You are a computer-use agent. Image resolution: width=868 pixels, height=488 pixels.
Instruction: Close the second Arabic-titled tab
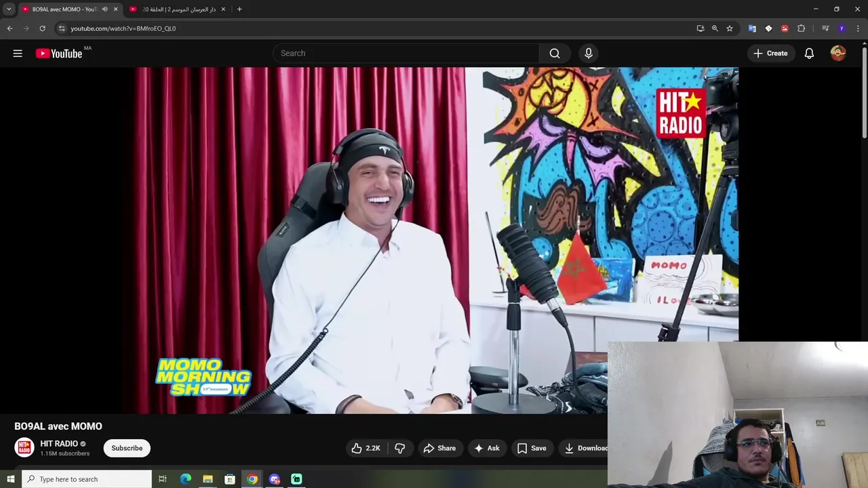(x=223, y=9)
